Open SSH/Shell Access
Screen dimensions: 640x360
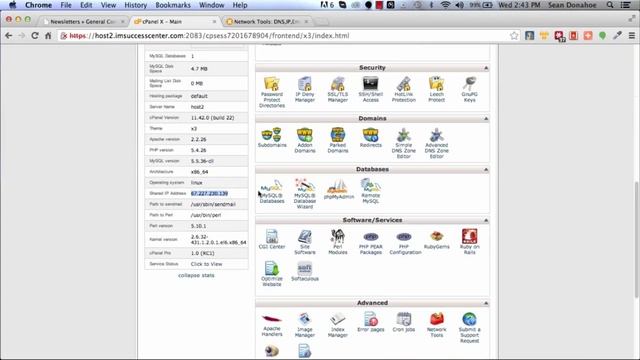(x=371, y=89)
